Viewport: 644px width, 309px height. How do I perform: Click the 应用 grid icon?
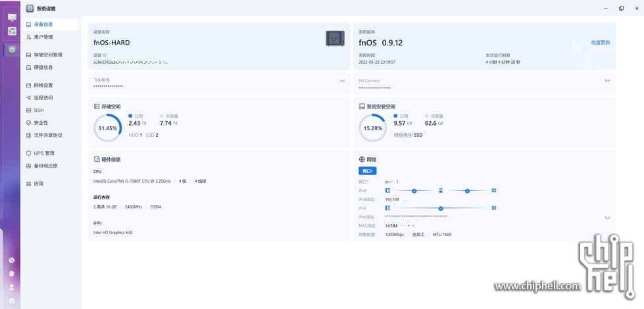[28, 184]
